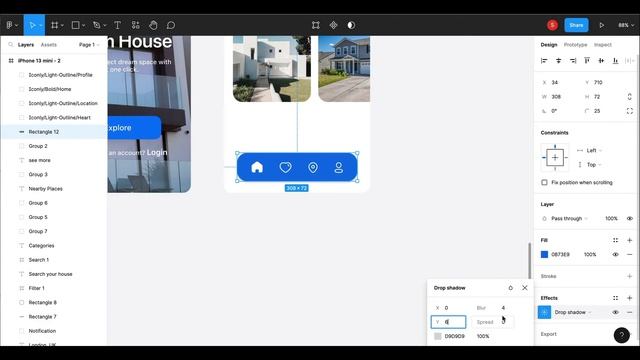Click the home icon in navigation bar
Screen dimensions: 640x360
coord(257,167)
